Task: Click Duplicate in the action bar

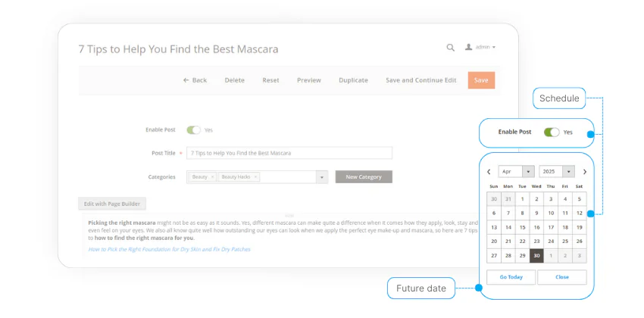Action: [353, 80]
